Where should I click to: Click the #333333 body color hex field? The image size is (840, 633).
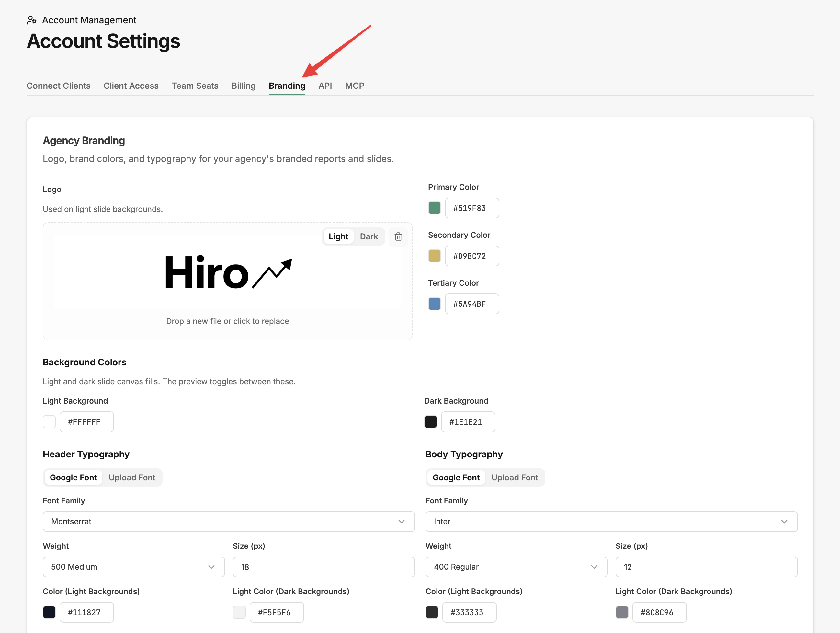[469, 612]
